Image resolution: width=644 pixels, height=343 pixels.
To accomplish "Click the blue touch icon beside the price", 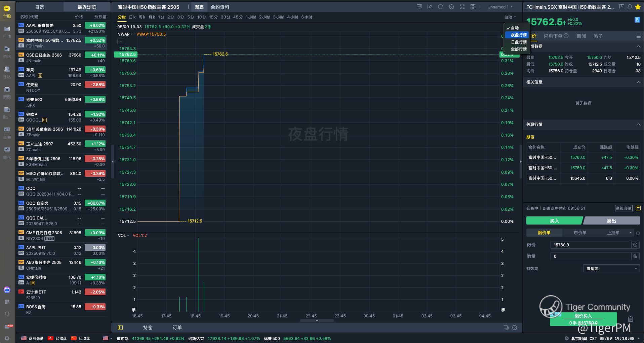I will (637, 20).
